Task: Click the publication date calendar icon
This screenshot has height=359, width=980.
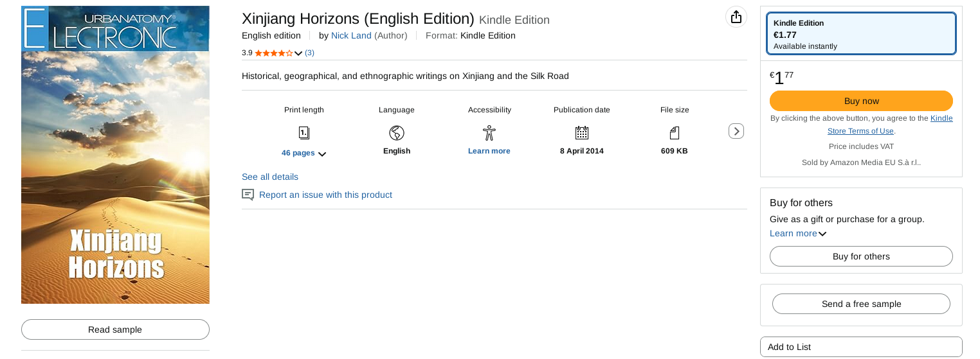Action: (582, 133)
